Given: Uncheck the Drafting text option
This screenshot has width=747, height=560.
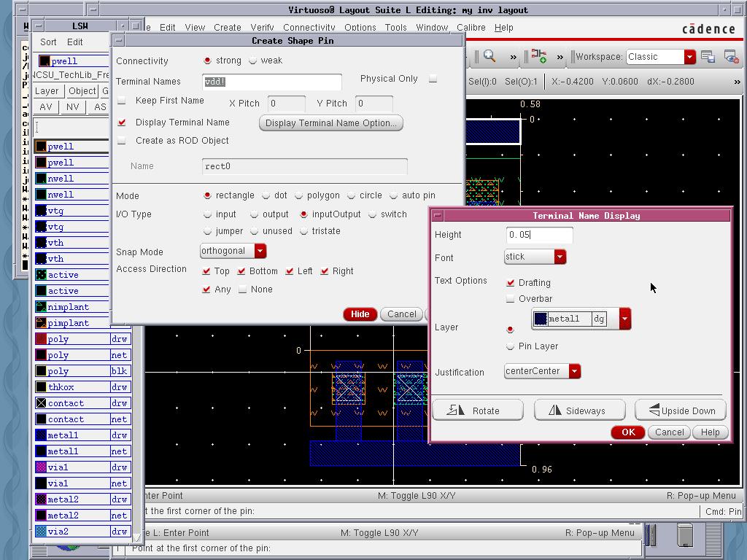Looking at the screenshot, I should 510,283.
